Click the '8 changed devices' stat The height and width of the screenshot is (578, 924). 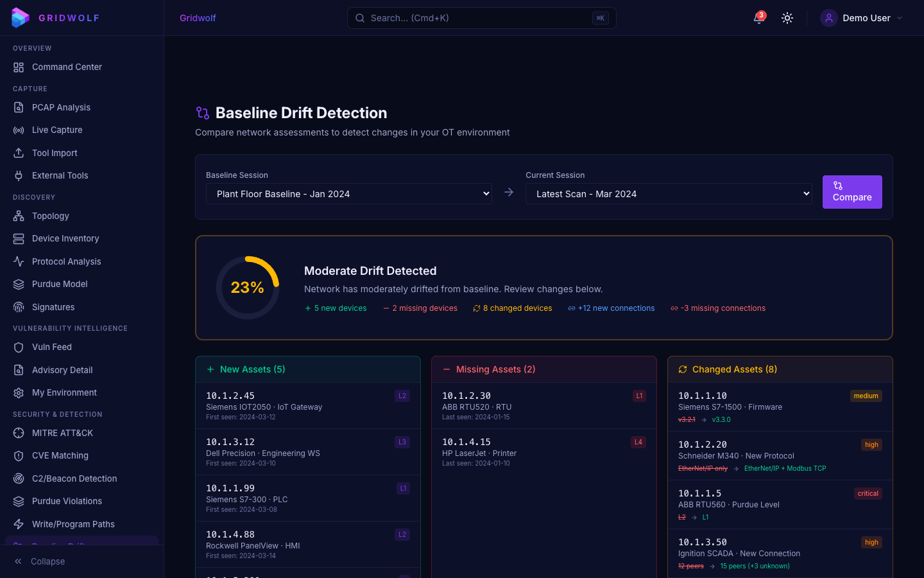click(x=513, y=308)
